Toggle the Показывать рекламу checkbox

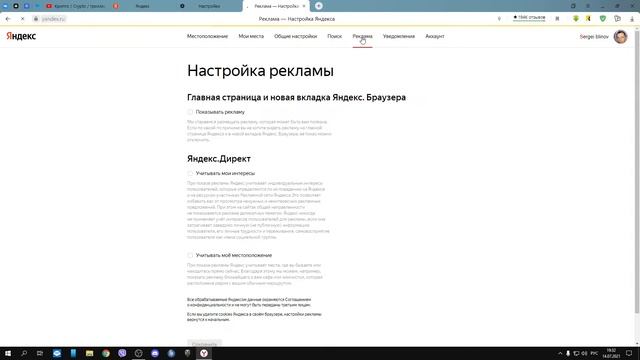[x=190, y=112]
